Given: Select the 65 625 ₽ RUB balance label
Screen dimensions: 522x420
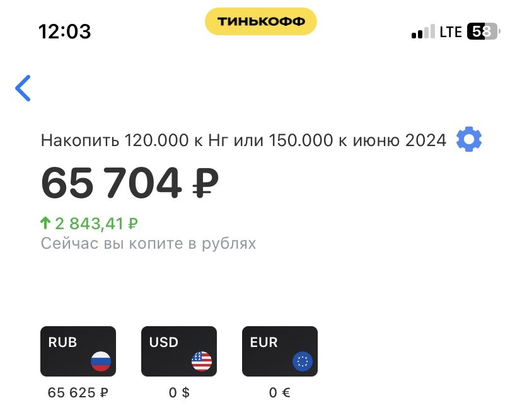Looking at the screenshot, I should click(x=77, y=391).
